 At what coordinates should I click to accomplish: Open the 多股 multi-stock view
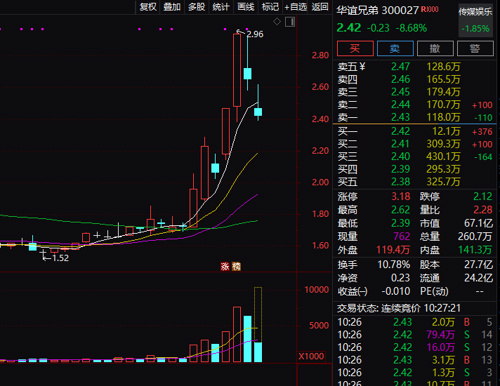click(196, 7)
